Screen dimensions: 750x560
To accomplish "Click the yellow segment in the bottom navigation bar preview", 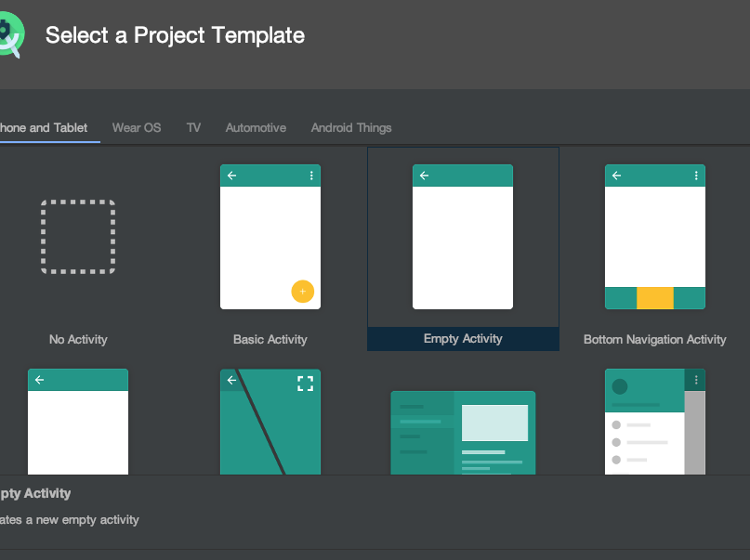I will (655, 298).
